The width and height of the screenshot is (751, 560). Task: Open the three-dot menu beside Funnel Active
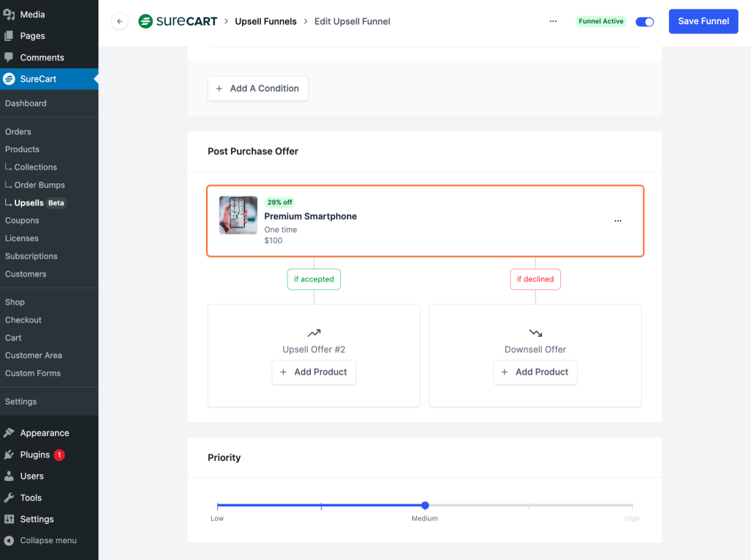(x=553, y=21)
